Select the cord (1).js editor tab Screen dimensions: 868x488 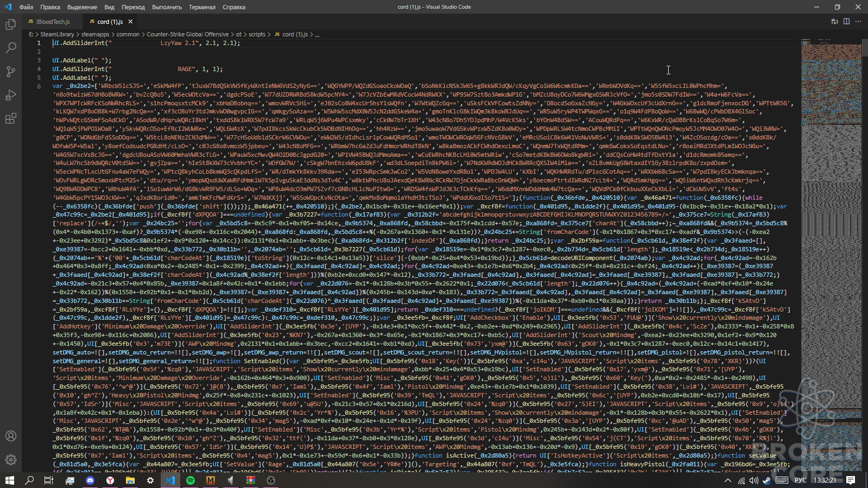tap(110, 22)
